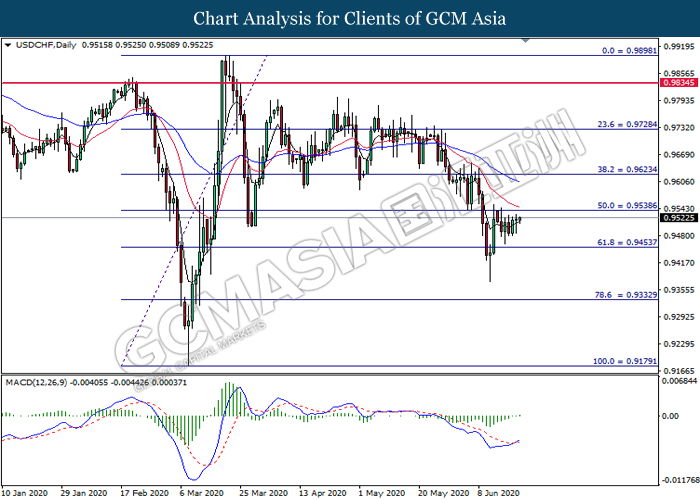
Task: Click the 6 Mar 2020 date label
Action: tap(202, 493)
